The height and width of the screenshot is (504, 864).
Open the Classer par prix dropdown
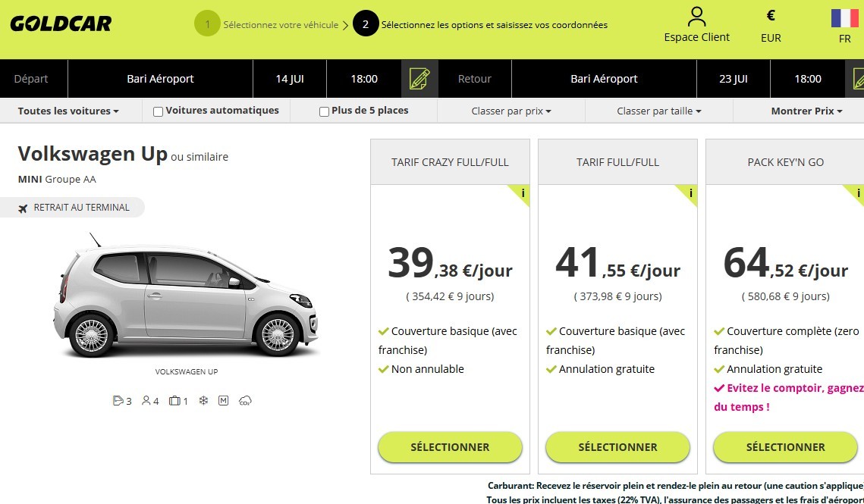point(511,111)
